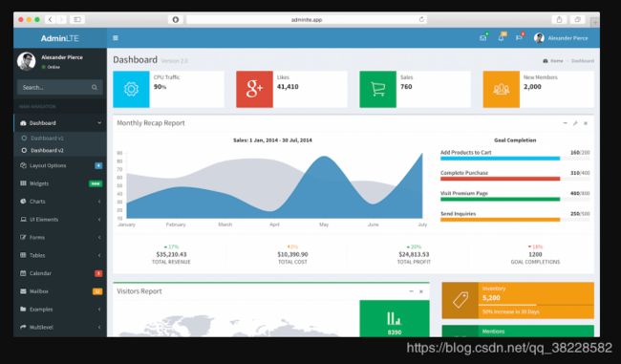Open the Tables menu item
Image resolution: width=621 pixels, height=364 pixels.
(60, 255)
